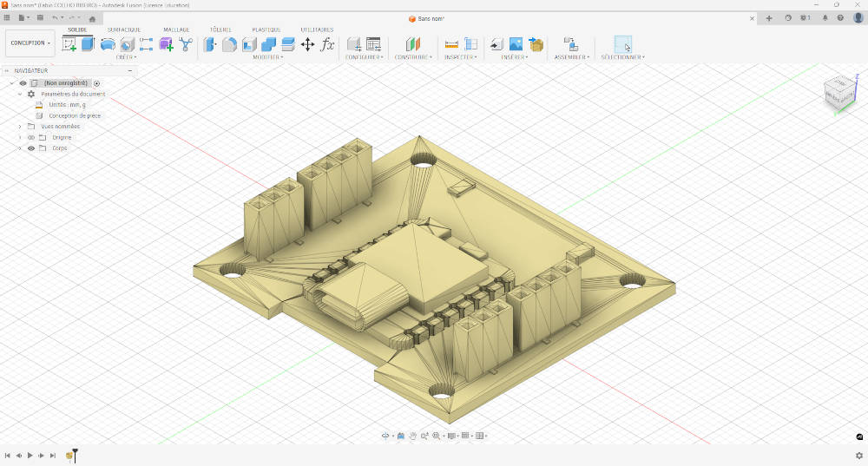Switch to the SURFACIQUE tab
This screenshot has width=868, height=466.
(x=124, y=30)
